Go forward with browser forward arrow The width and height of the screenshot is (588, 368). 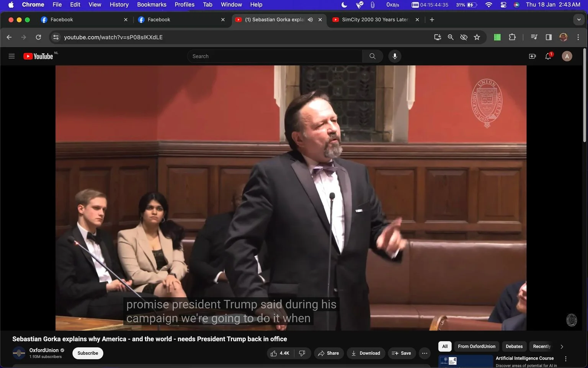(x=24, y=37)
